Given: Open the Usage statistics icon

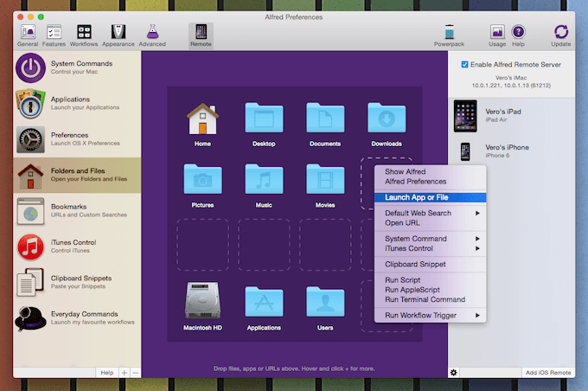Looking at the screenshot, I should click(x=497, y=32).
